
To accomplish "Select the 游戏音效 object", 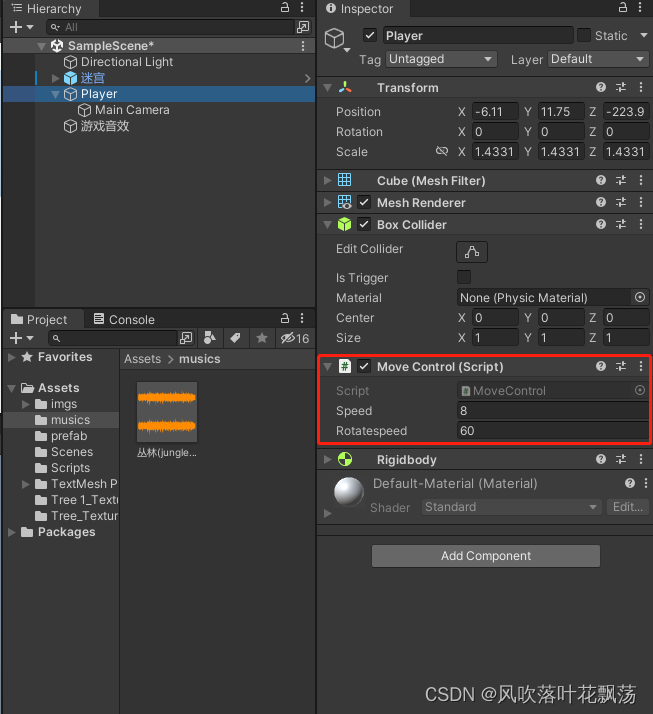I will 105,126.
